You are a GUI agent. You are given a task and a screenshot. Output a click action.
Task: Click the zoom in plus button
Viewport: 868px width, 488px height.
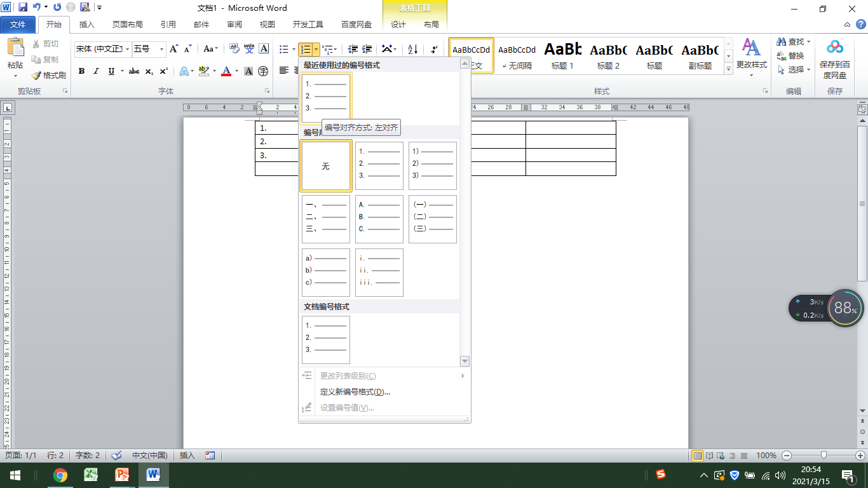860,456
